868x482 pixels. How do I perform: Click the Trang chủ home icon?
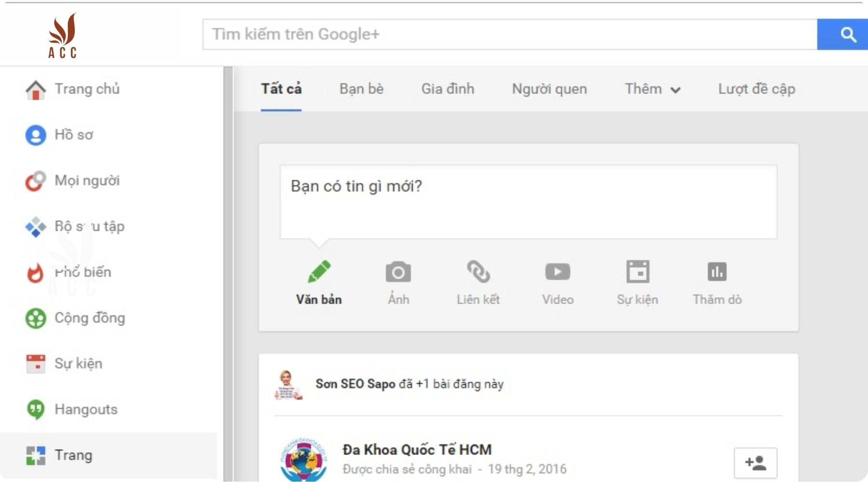[x=36, y=90]
